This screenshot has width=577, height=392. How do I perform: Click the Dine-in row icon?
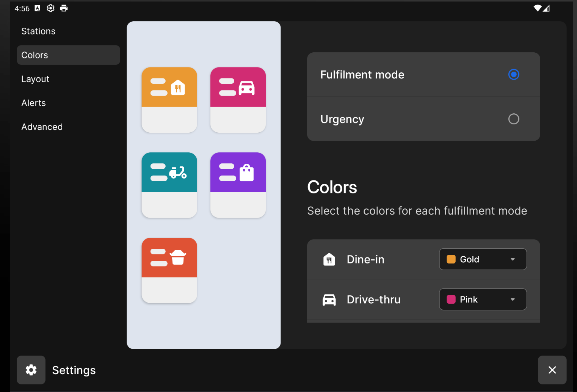point(329,260)
